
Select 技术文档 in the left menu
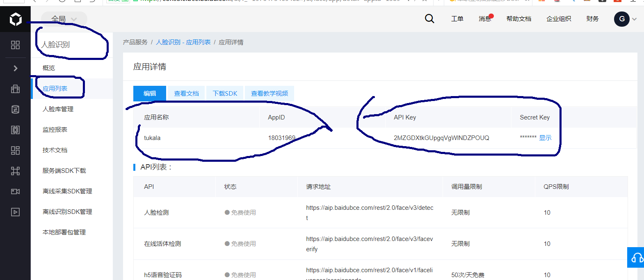coord(55,150)
